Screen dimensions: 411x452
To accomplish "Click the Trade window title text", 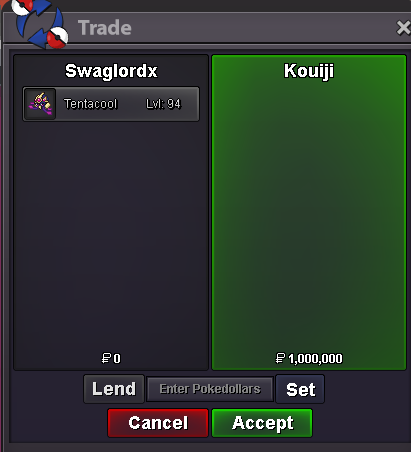I will (105, 28).
